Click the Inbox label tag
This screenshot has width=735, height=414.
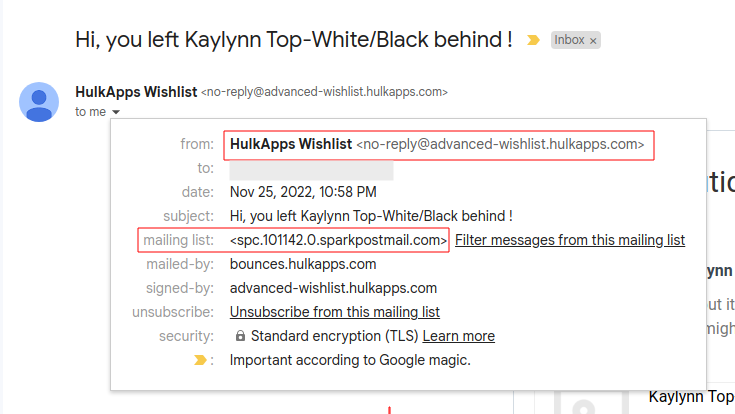[569, 41]
